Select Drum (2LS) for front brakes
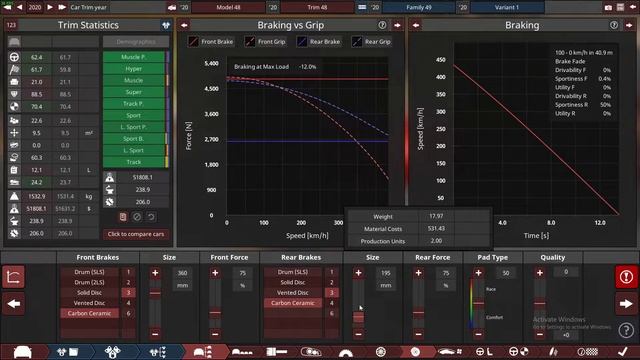The image size is (640, 360). click(89, 282)
